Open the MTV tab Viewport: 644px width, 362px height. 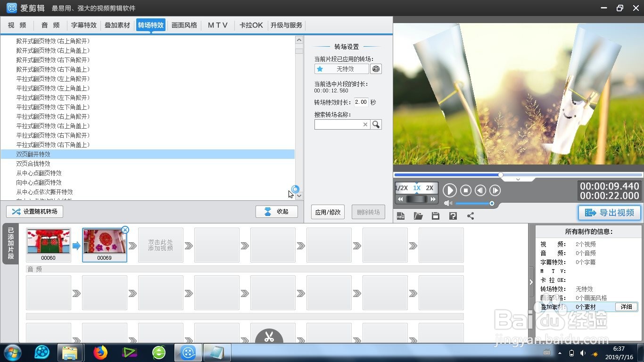coord(217,25)
